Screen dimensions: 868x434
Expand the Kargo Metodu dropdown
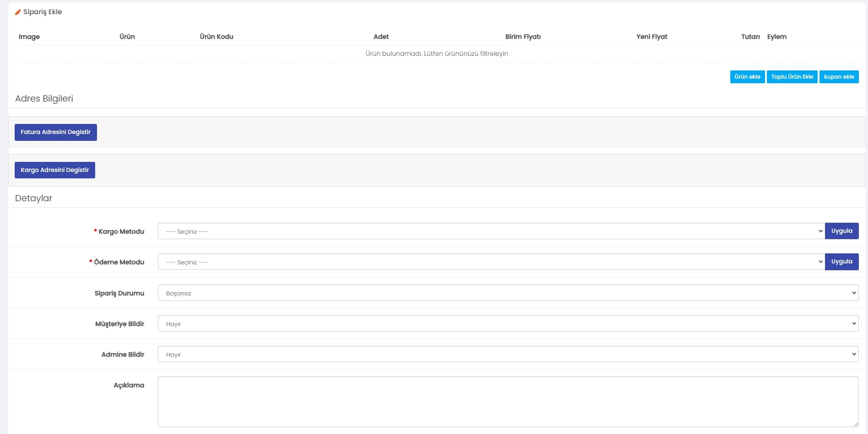click(491, 231)
